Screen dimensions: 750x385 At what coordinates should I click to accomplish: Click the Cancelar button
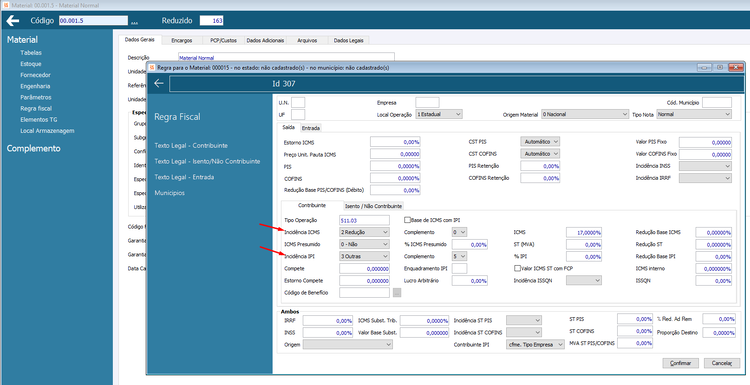click(x=722, y=363)
